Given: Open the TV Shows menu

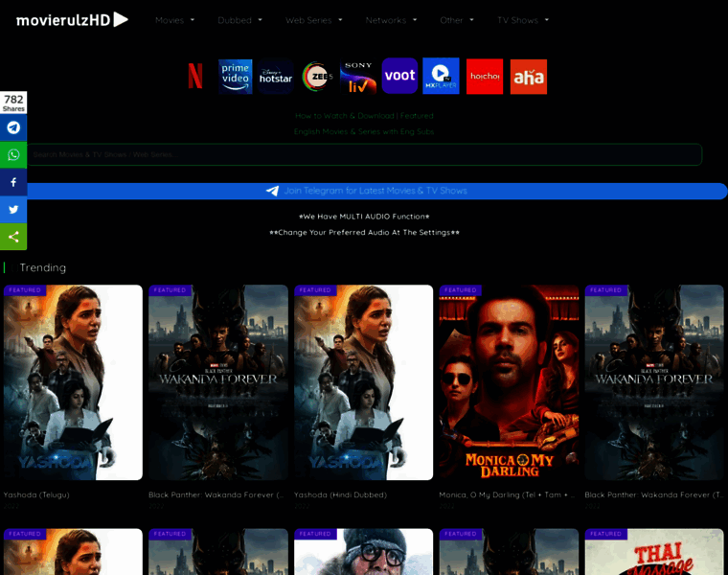Looking at the screenshot, I should coord(523,20).
